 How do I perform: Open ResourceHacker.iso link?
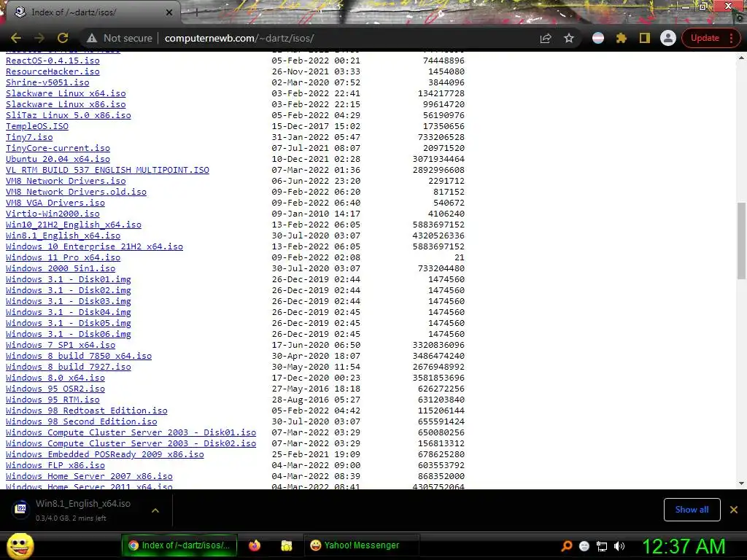(x=53, y=71)
